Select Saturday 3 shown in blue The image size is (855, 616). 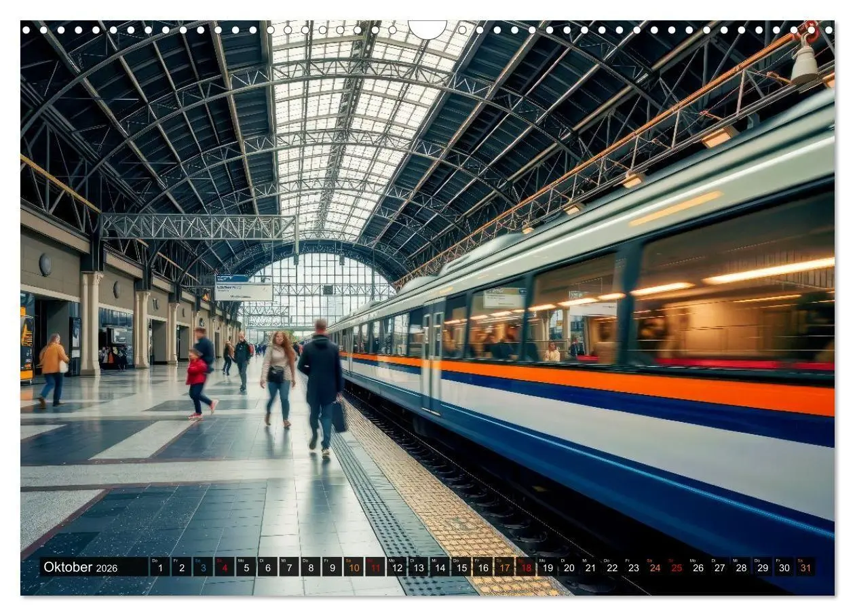[203, 567]
